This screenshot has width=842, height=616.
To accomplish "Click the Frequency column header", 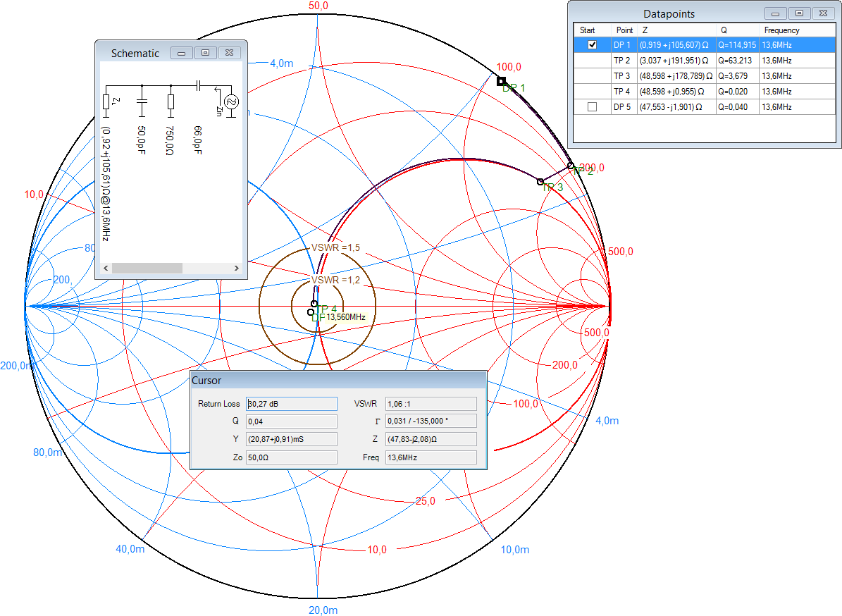I will (797, 30).
